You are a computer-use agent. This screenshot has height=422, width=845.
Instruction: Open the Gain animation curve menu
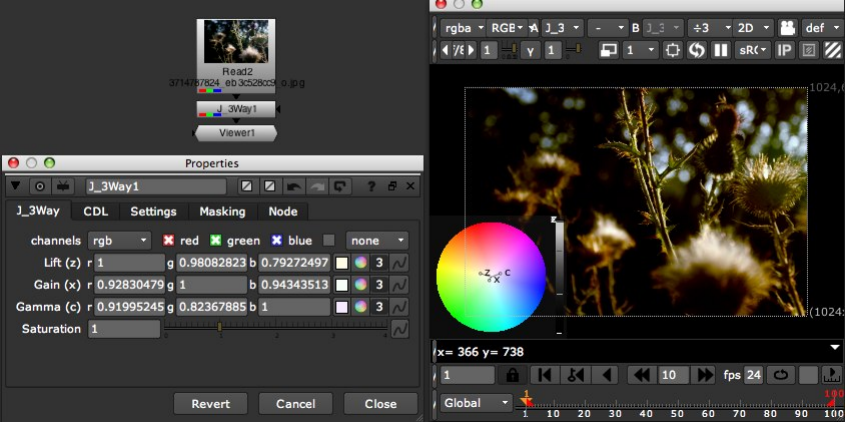(399, 285)
